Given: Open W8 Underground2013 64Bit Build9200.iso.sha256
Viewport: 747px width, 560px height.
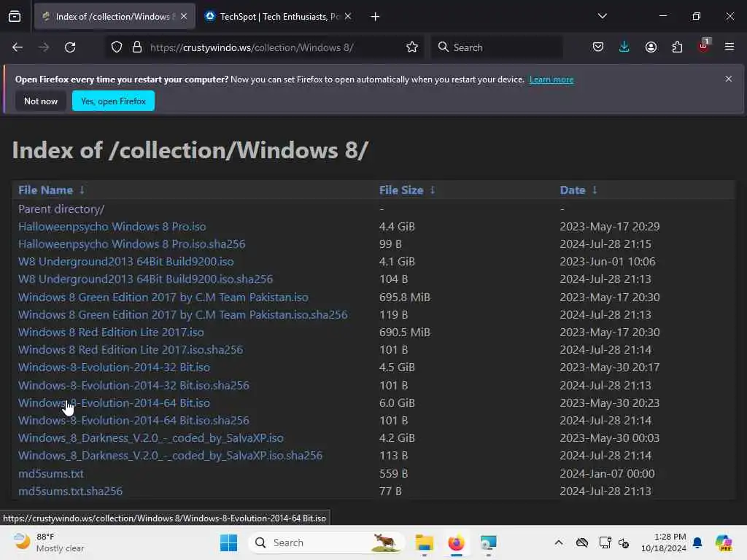Looking at the screenshot, I should click(145, 279).
